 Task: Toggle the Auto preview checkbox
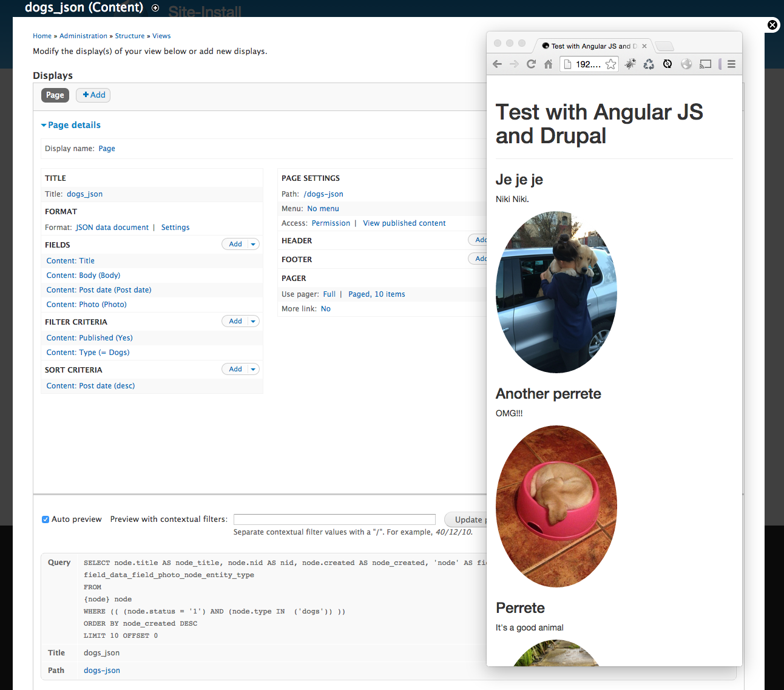46,519
